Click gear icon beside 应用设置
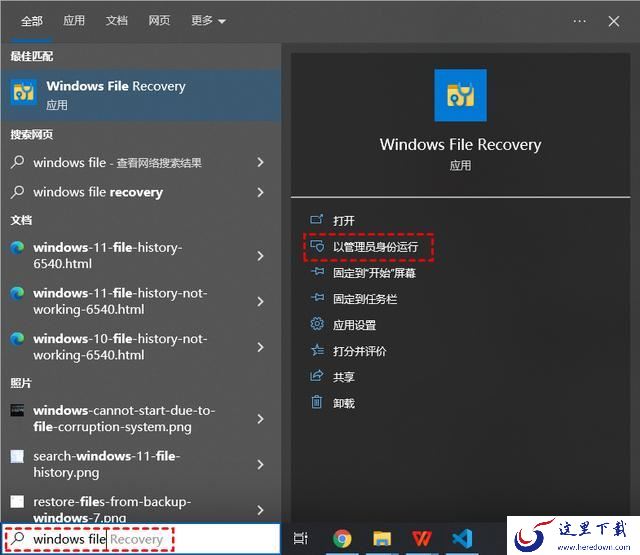This screenshot has width=640, height=555. tap(317, 324)
